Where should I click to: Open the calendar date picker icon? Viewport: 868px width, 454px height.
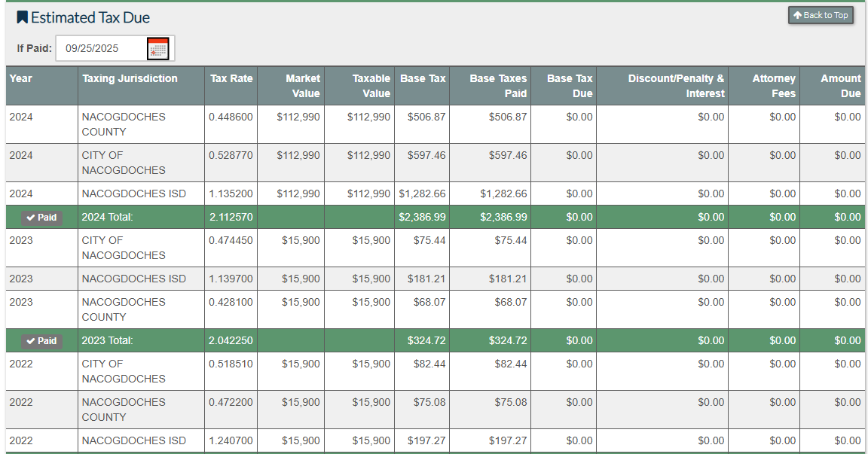(x=158, y=48)
